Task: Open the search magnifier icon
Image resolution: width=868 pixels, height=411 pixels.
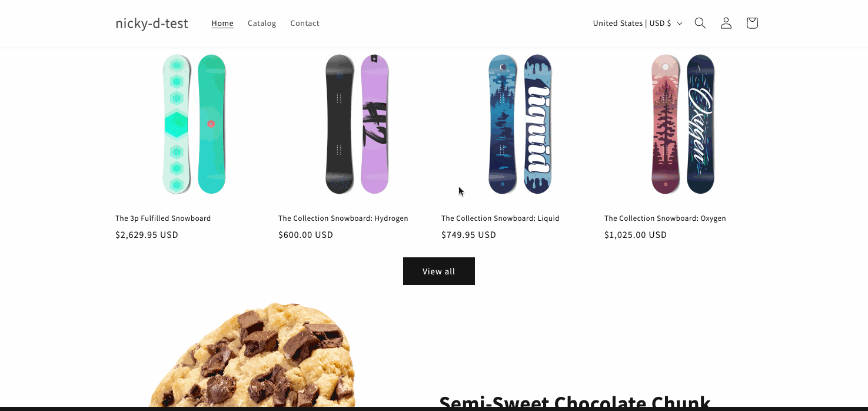Action: 700,23
